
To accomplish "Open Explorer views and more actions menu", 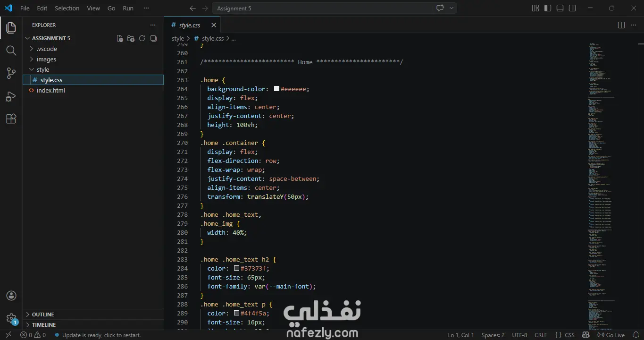I will pos(152,25).
